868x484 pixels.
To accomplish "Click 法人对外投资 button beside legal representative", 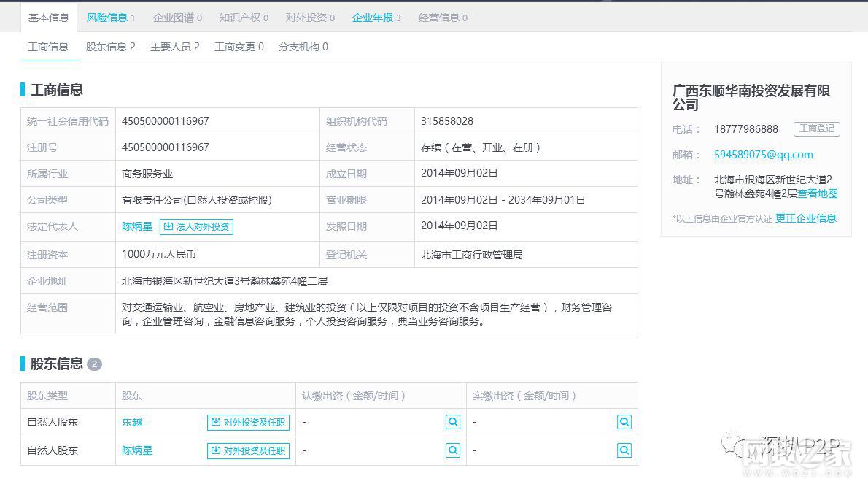I will 196,226.
